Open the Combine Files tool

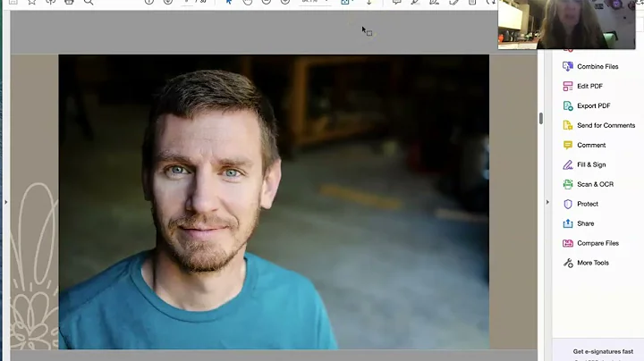(x=590, y=66)
